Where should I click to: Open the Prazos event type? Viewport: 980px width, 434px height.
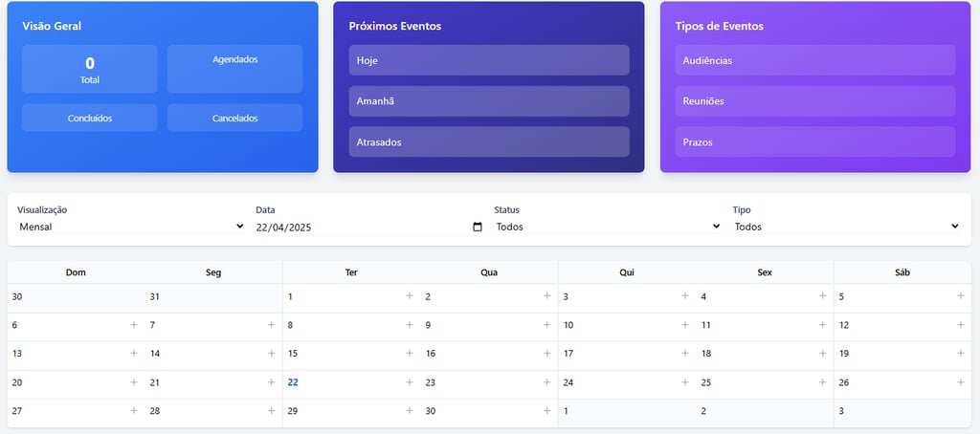[815, 141]
